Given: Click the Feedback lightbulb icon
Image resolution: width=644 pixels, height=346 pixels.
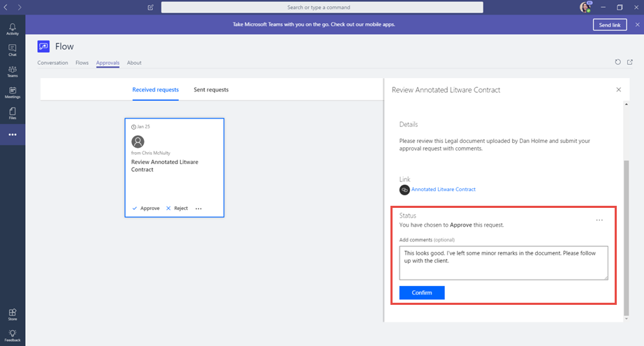Looking at the screenshot, I should (12, 336).
